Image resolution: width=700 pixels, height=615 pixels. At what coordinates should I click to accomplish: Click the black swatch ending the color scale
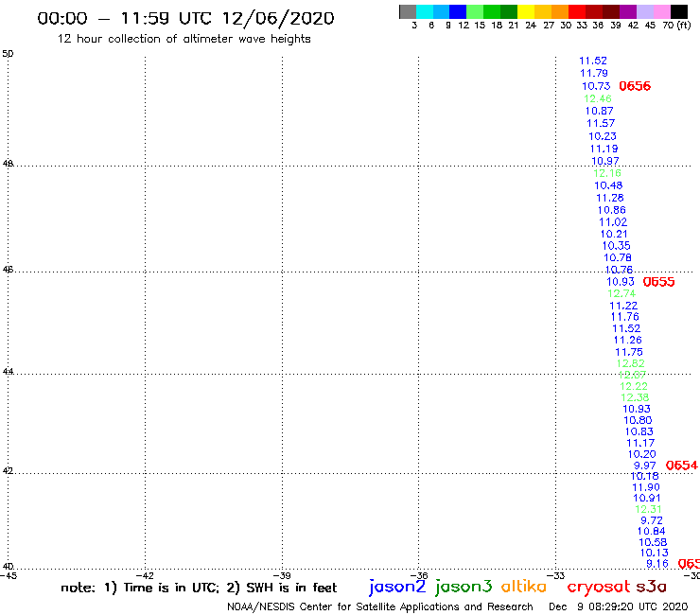click(678, 11)
